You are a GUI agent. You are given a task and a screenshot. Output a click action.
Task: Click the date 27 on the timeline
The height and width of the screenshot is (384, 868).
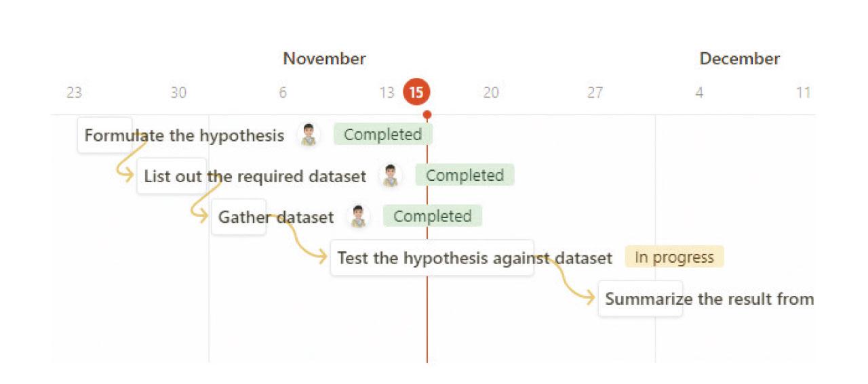pyautogui.click(x=595, y=92)
